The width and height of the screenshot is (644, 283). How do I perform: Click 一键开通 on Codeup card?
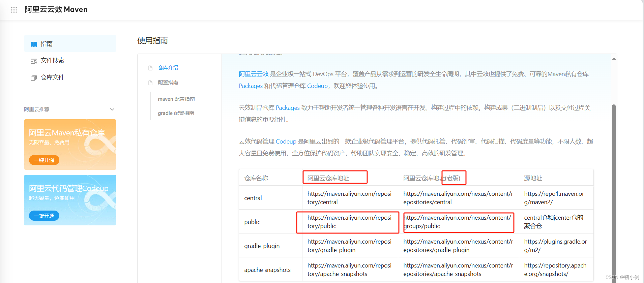(x=44, y=216)
